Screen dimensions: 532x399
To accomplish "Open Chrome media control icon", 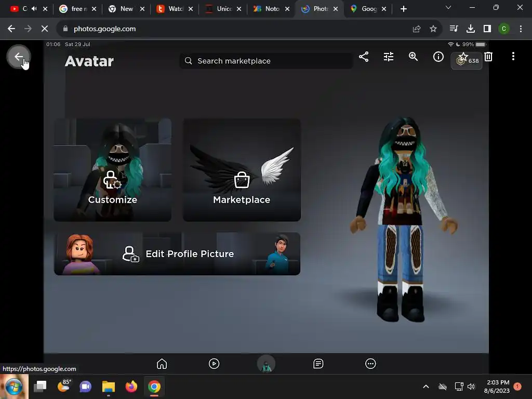I will pos(454,29).
